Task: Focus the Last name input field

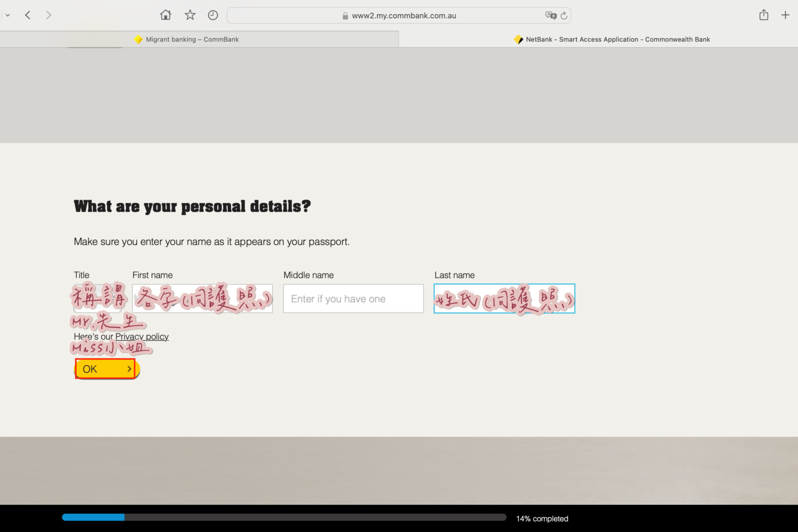Action: point(504,298)
